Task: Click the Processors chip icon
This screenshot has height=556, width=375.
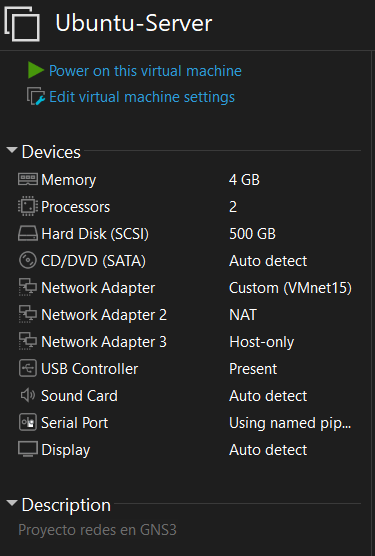Action: (x=28, y=206)
